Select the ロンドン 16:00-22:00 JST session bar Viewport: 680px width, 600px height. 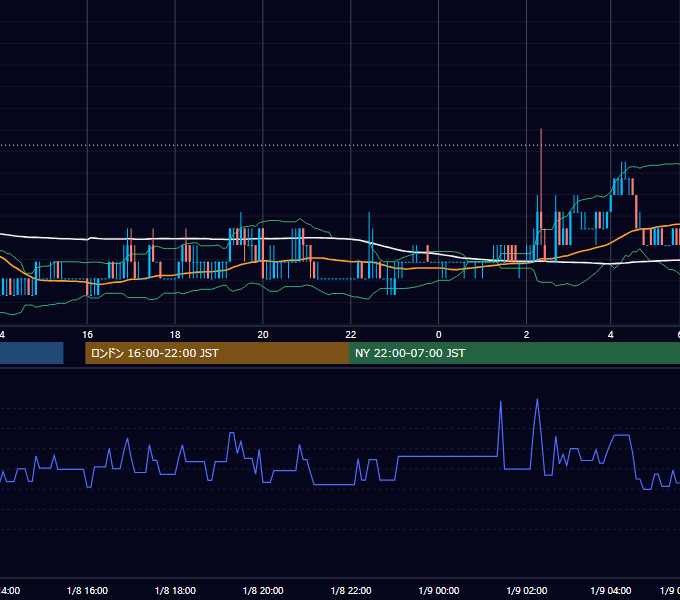pos(217,353)
